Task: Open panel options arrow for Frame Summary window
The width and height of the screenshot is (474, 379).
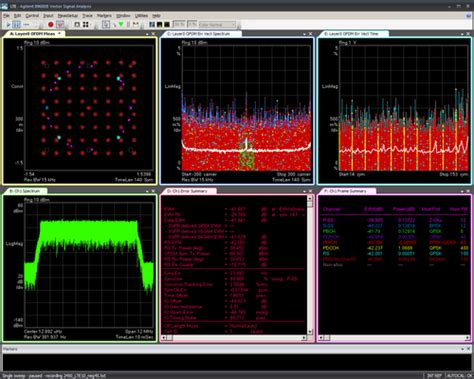Action: point(462,191)
